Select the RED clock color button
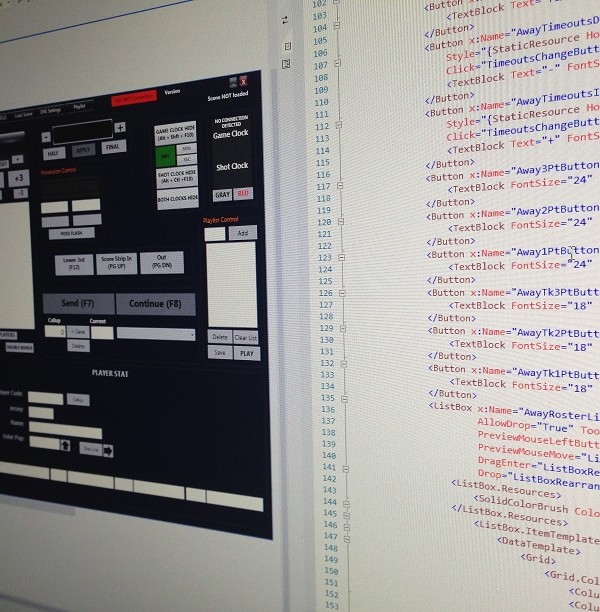The width and height of the screenshot is (600, 612). pyautogui.click(x=243, y=193)
